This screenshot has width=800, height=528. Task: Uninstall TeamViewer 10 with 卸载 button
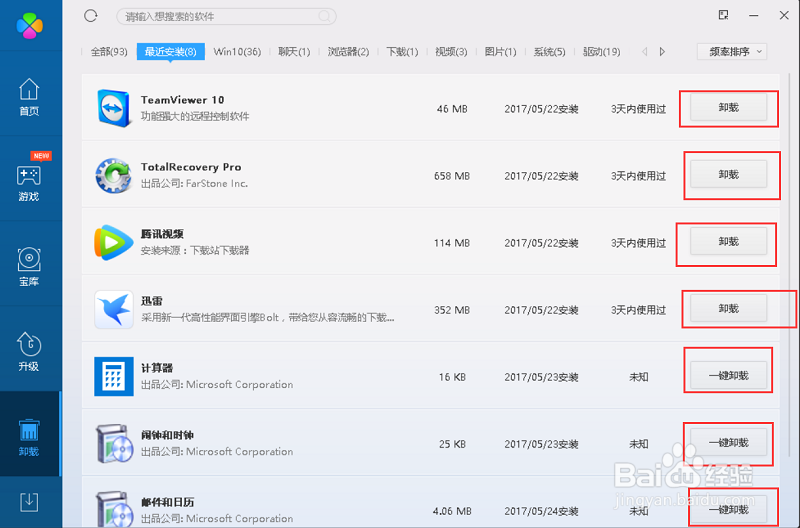point(729,107)
